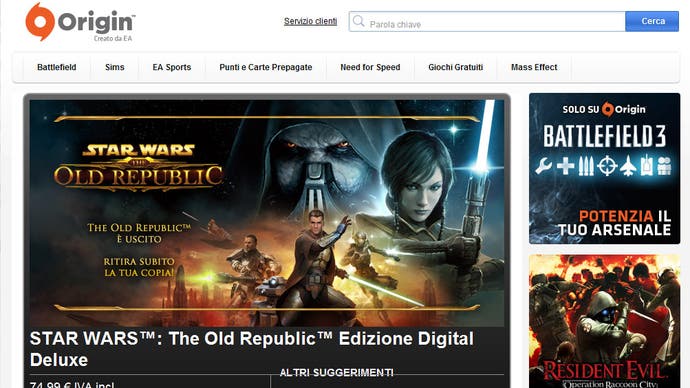The height and width of the screenshot is (388, 690).
Task: Click the crosshair icon in Battlefield 3 banner
Action: coord(607,166)
